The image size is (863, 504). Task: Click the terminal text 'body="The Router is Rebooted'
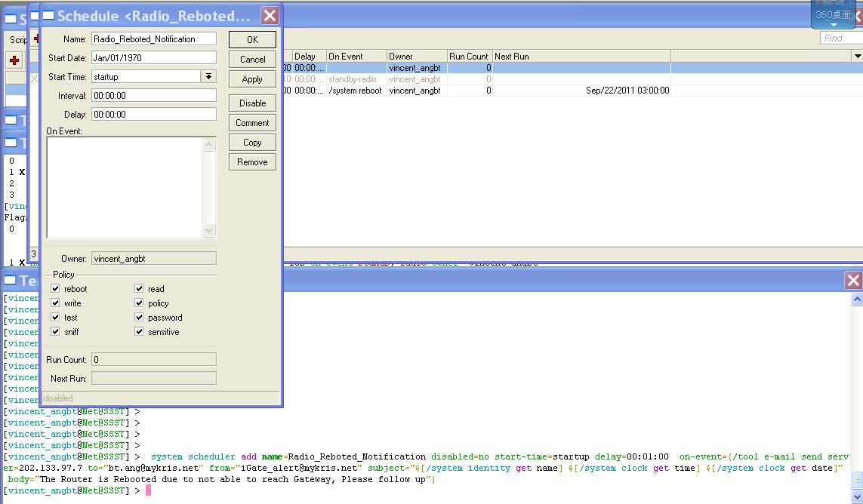[x=91, y=479]
